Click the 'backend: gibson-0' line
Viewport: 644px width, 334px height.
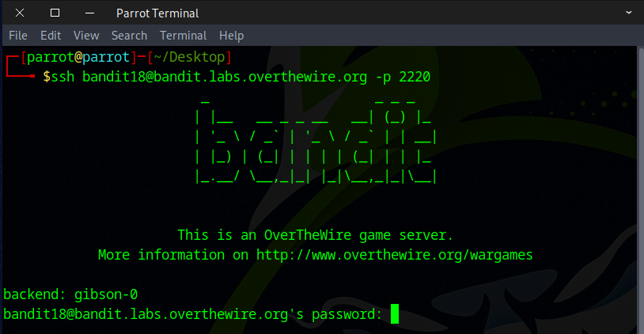tap(70, 294)
